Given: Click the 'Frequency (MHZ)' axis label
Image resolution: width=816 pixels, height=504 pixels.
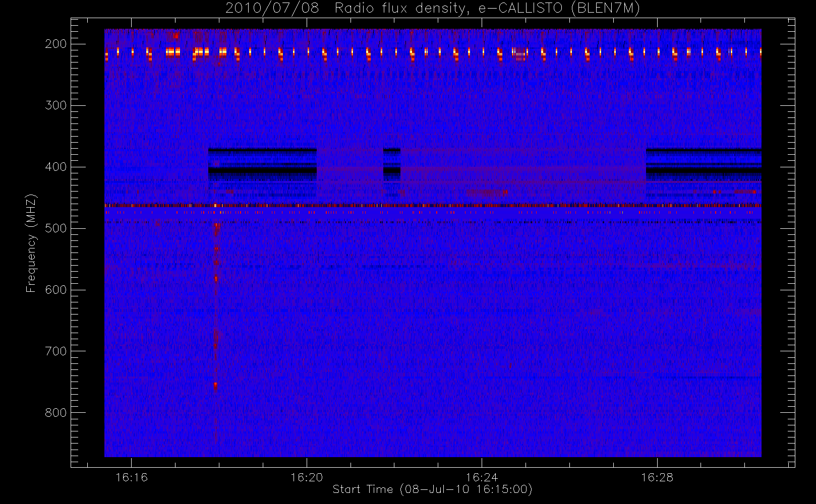Looking at the screenshot, I should [x=31, y=243].
